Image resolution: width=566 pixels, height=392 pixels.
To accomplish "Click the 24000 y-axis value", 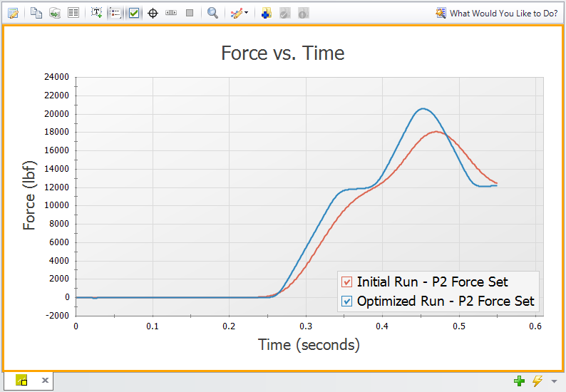I will 57,77.
